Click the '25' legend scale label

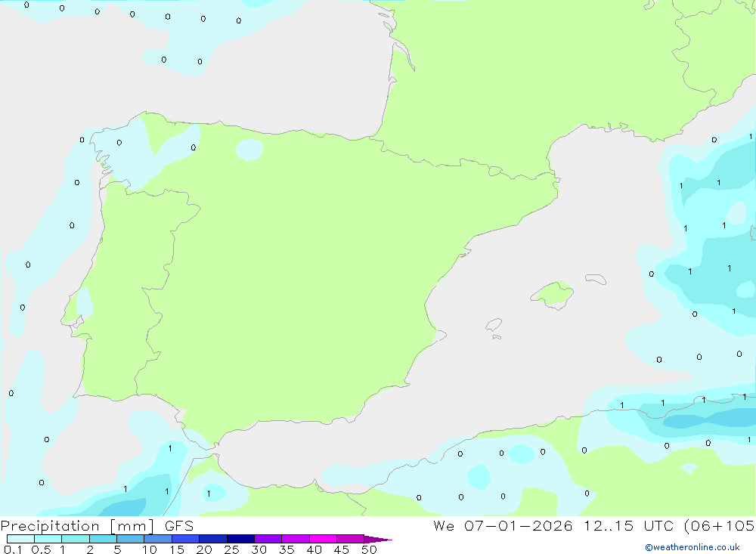click(x=231, y=549)
